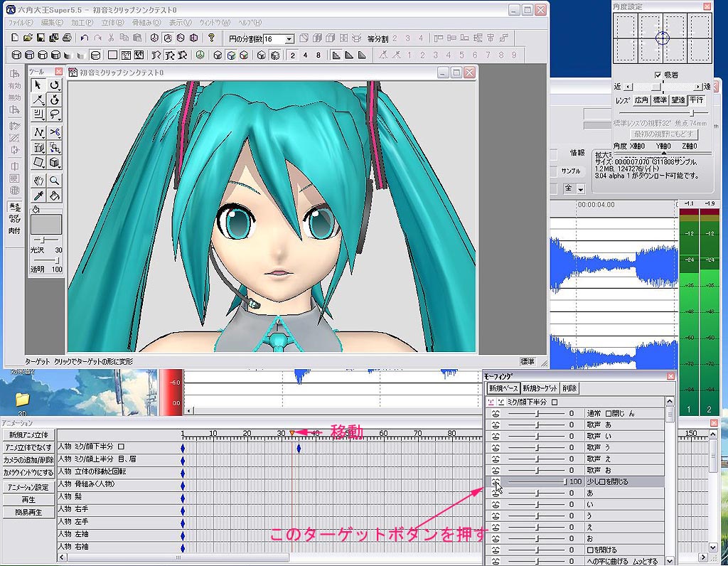Open the ファイル(F) menu

(21, 22)
